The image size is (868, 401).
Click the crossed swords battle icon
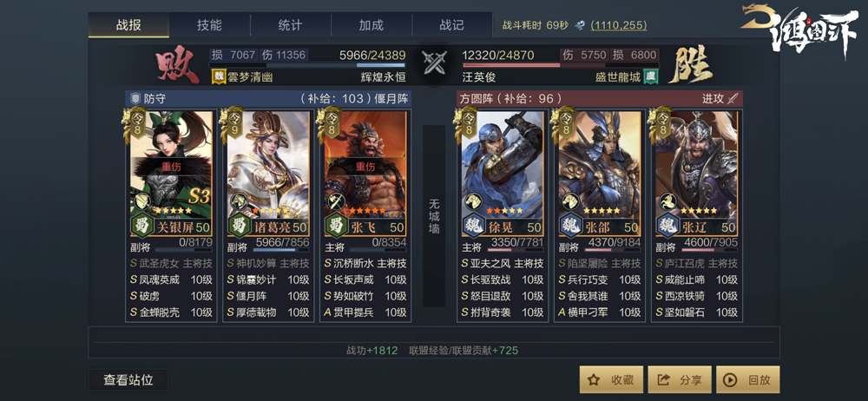434,62
